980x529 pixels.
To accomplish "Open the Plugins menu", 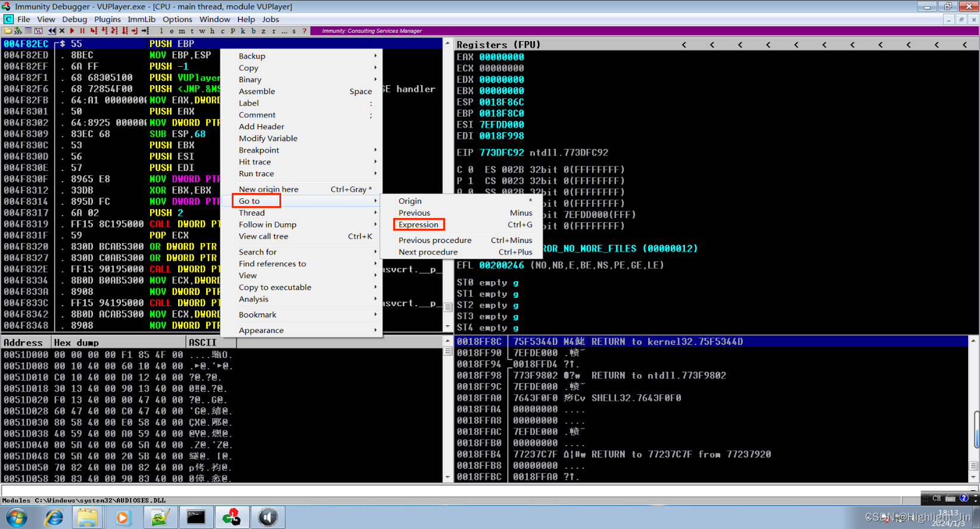I will click(x=107, y=19).
